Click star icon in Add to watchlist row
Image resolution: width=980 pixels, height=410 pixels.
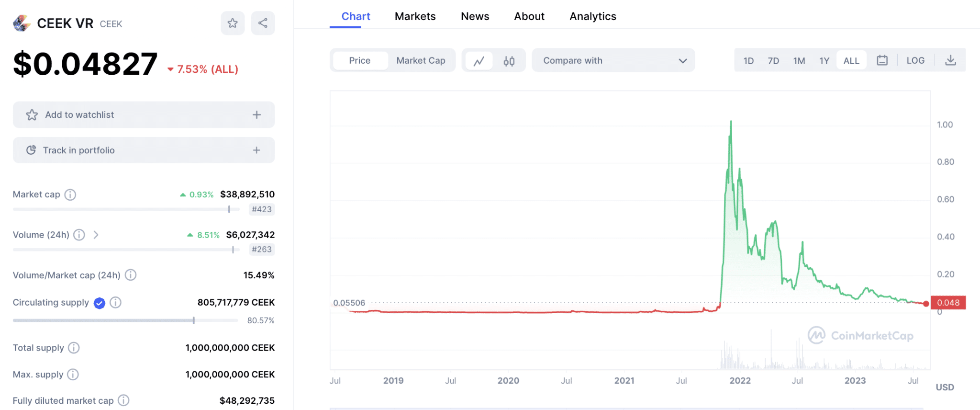click(32, 115)
